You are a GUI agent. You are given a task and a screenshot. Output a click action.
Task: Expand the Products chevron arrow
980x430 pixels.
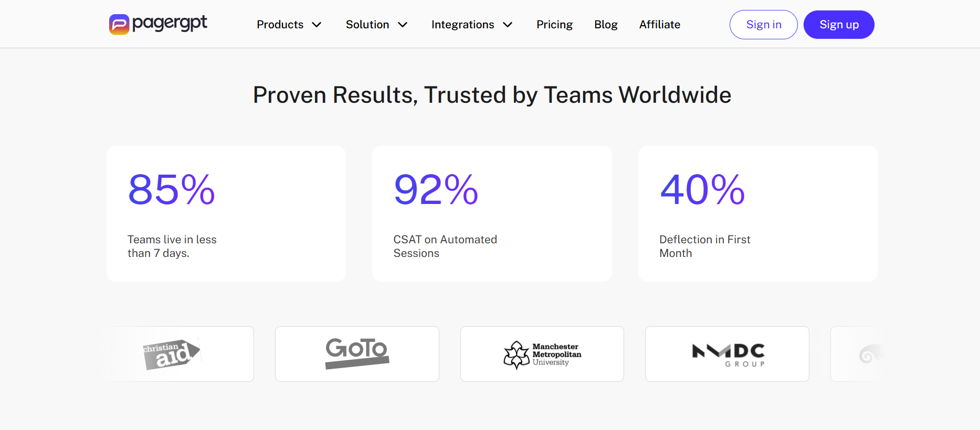[317, 25]
